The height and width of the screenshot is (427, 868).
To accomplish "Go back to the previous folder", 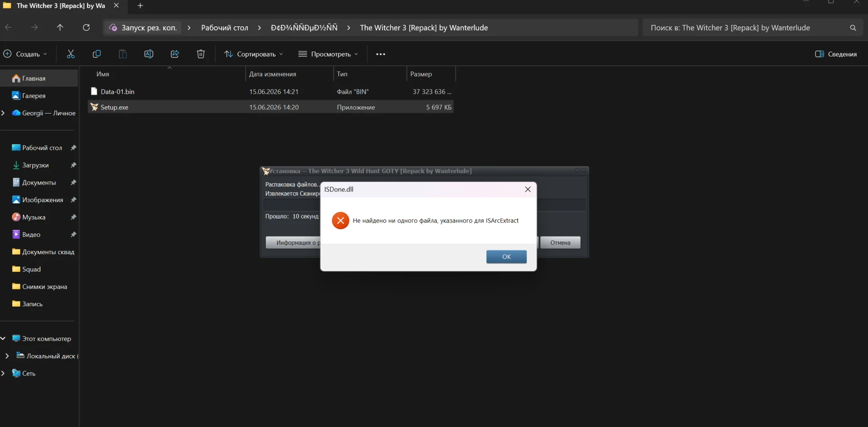I will [x=9, y=28].
